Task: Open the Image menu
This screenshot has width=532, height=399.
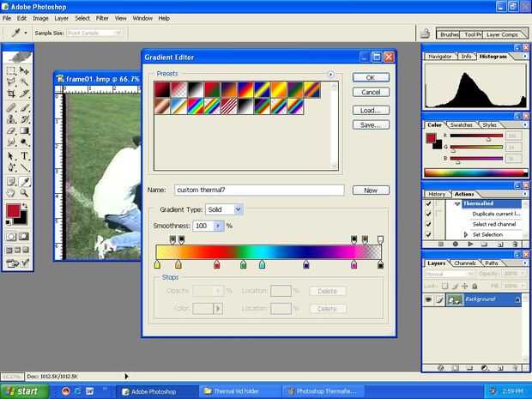Action: pos(40,18)
